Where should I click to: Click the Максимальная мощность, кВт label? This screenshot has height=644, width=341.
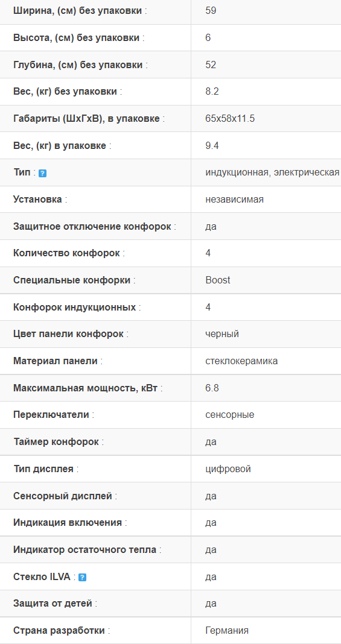point(88,388)
